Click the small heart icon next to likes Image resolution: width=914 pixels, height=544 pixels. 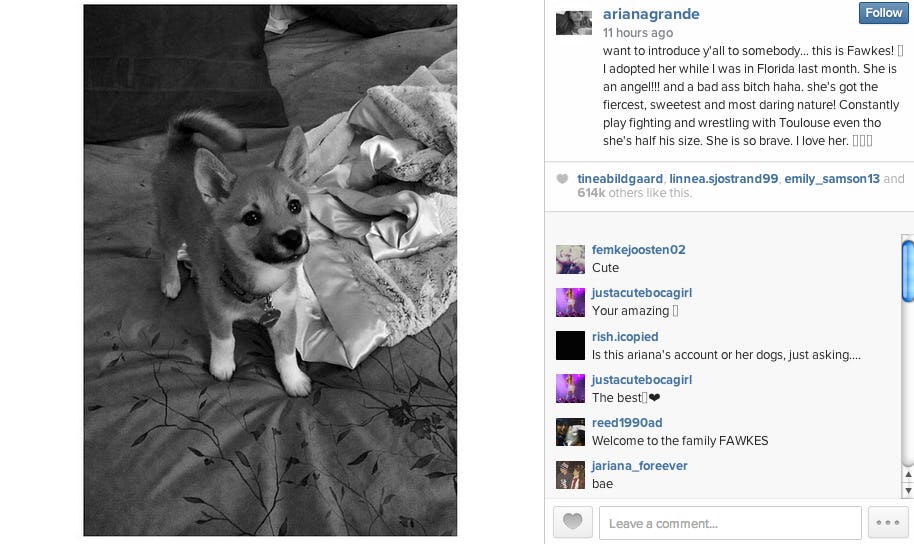pyautogui.click(x=562, y=179)
